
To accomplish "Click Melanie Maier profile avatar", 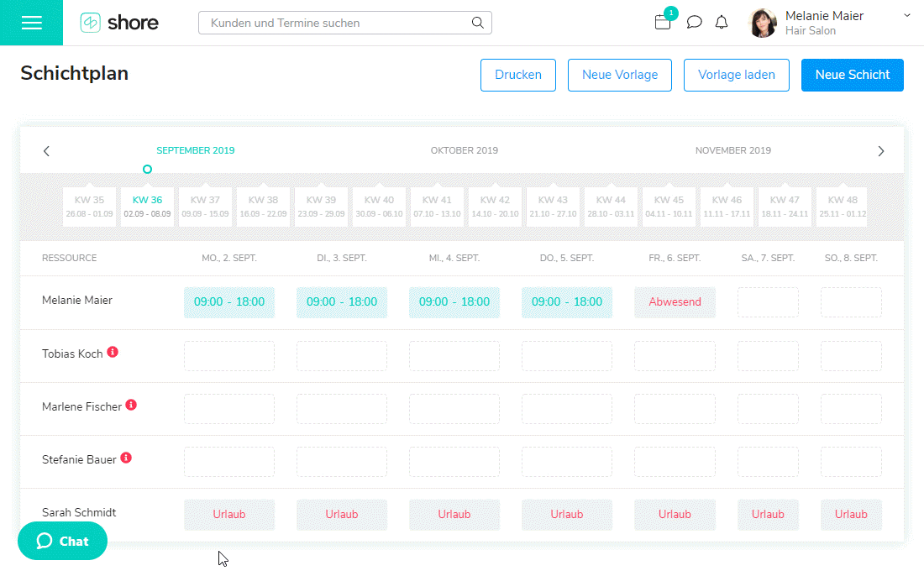I will pyautogui.click(x=763, y=23).
